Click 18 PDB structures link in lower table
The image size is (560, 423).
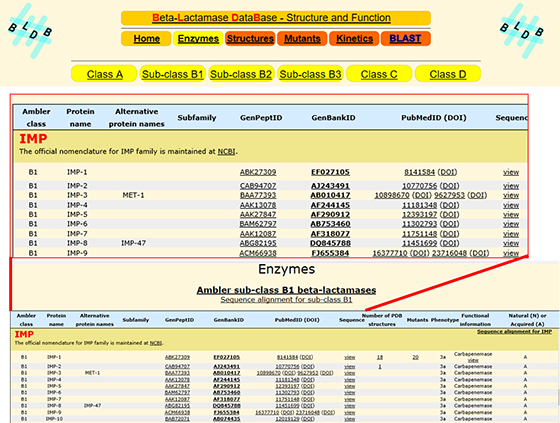[380, 357]
